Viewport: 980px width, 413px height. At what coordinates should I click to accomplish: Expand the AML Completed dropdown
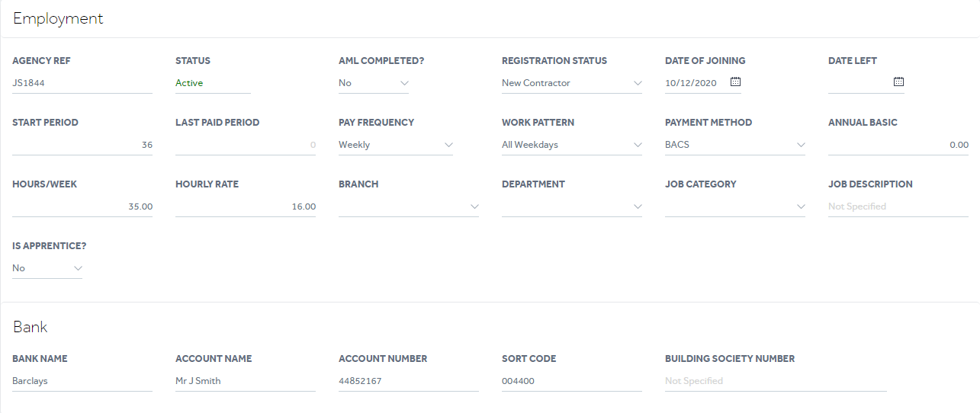[374, 83]
